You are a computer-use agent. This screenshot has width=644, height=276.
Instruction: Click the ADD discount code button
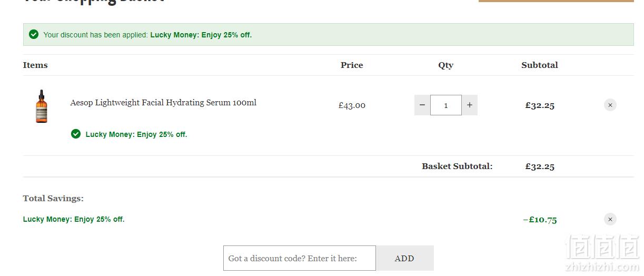[404, 258]
